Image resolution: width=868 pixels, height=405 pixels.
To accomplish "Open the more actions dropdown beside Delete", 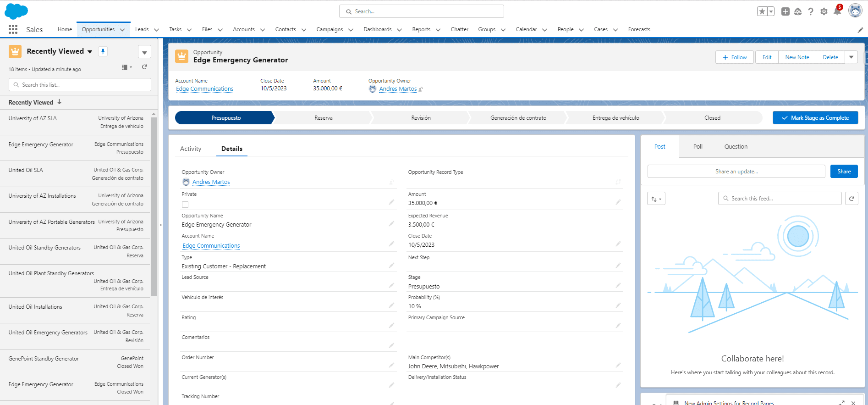I will tap(851, 57).
